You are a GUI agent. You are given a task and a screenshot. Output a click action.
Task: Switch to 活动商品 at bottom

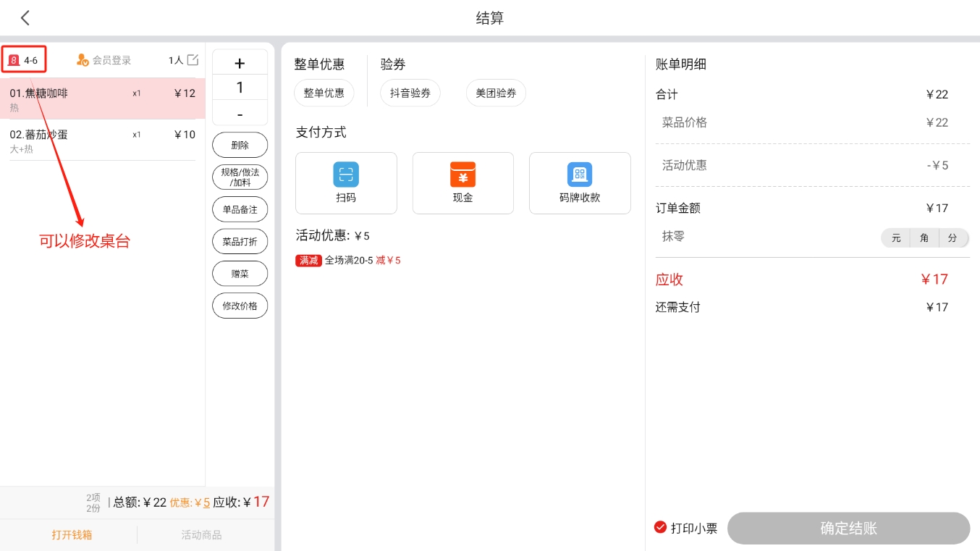[x=201, y=535]
